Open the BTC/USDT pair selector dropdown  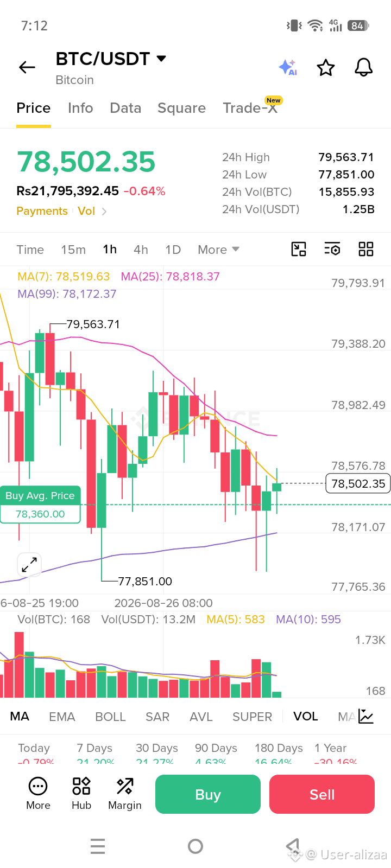coord(111,59)
